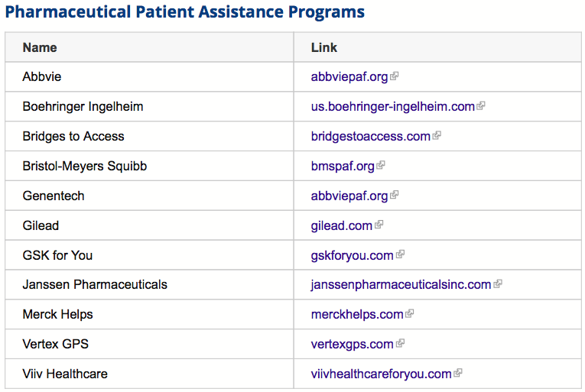Open the Genentech row's abbviepaf.org link
The height and width of the screenshot is (392, 585).
pos(349,196)
